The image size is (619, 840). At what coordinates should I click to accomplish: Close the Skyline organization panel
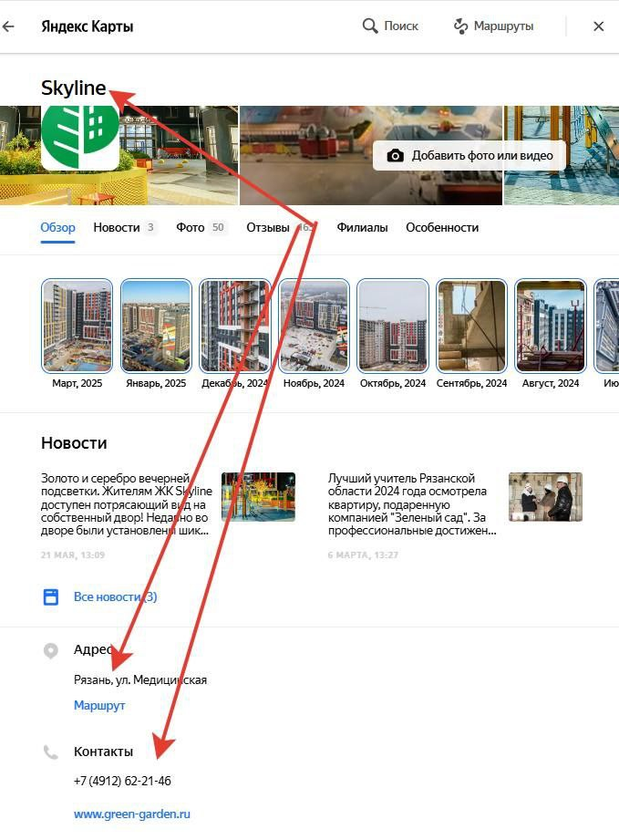[x=599, y=26]
